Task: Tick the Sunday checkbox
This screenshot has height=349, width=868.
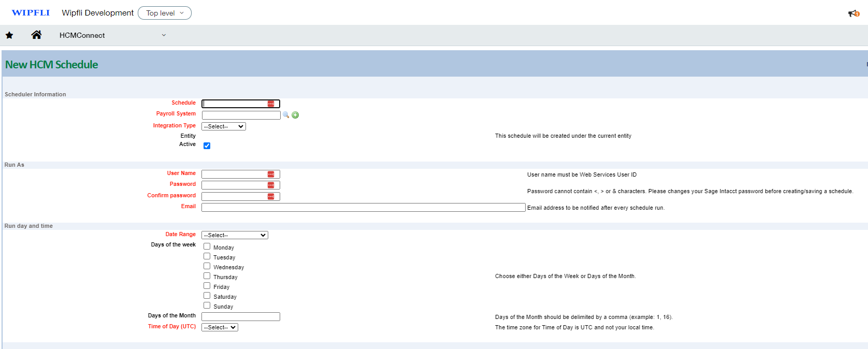Action: coord(207,306)
